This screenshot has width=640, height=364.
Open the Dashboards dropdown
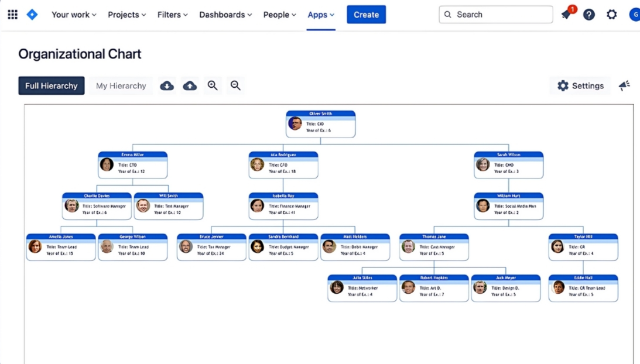[x=225, y=15]
